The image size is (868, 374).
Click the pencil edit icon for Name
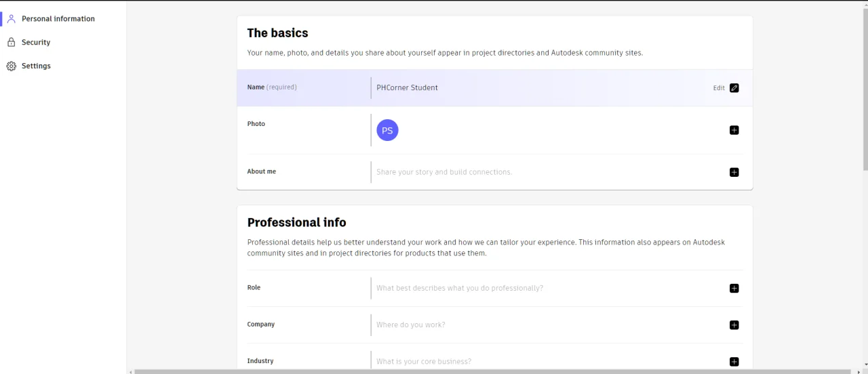tap(734, 88)
